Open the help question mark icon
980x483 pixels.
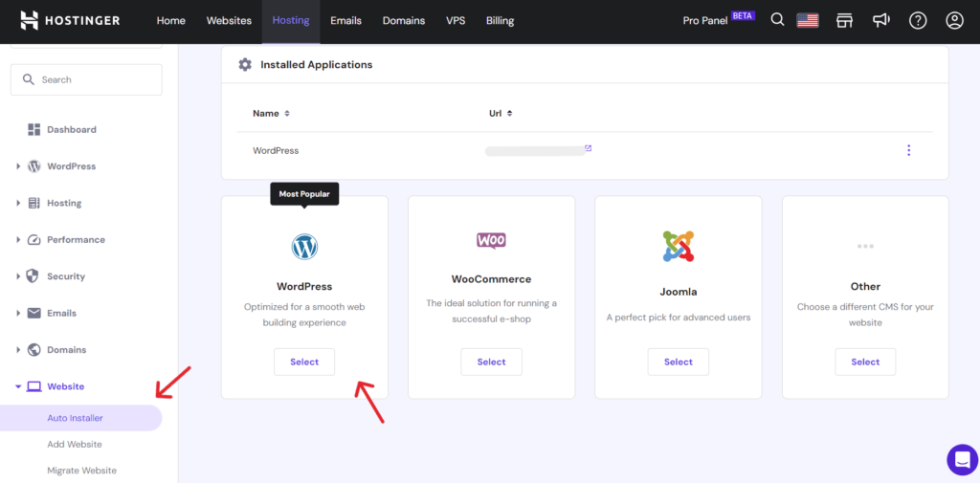(918, 21)
